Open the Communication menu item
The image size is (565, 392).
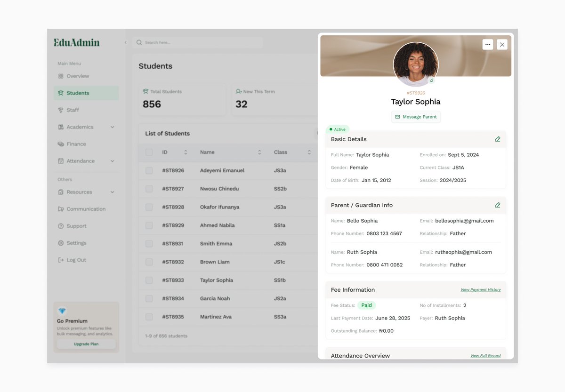86,209
